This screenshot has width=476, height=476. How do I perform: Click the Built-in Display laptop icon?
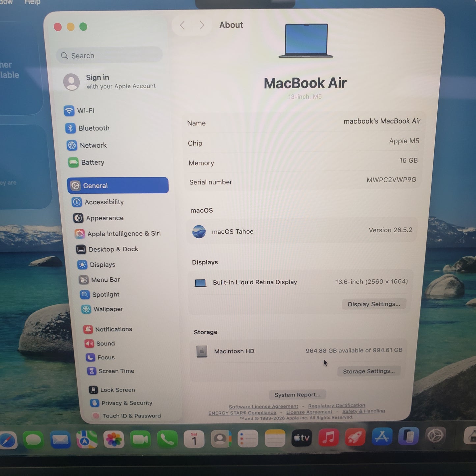pos(200,283)
